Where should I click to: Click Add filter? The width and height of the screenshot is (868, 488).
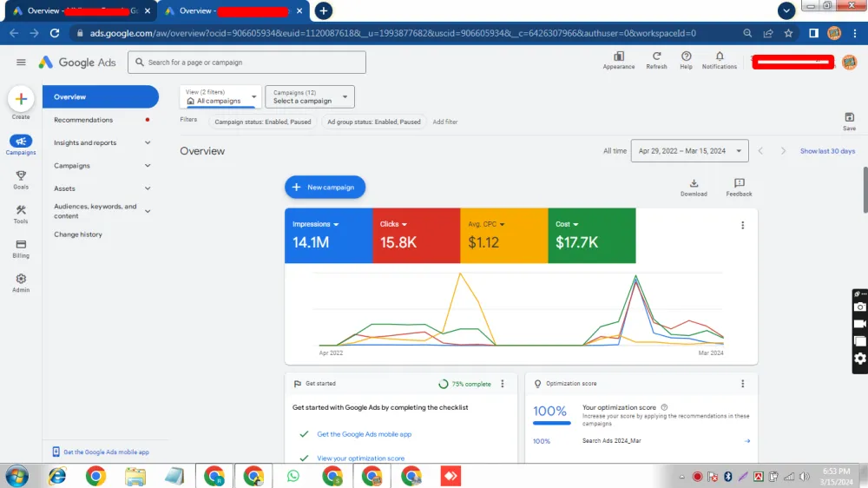(x=445, y=122)
